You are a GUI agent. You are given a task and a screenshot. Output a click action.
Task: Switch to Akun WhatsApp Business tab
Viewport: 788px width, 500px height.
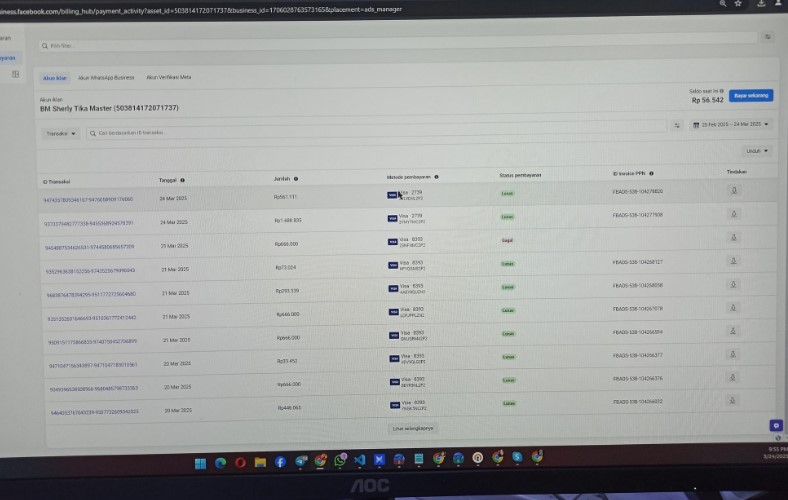pyautogui.click(x=106, y=77)
